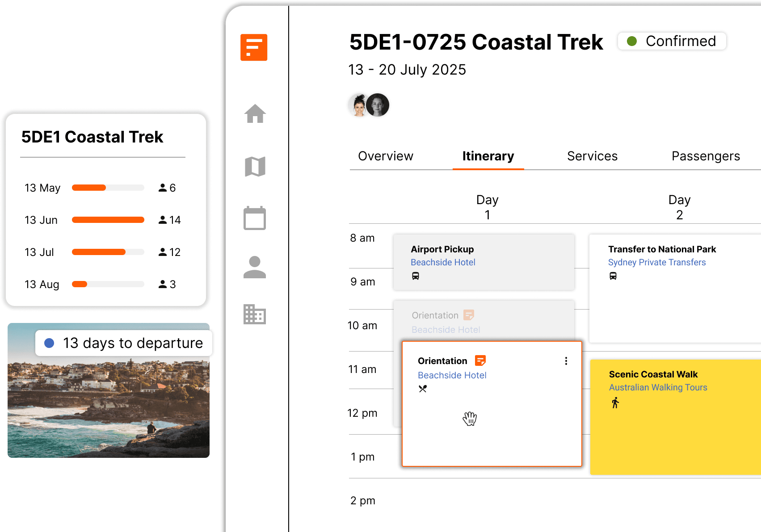Click the 13 Jun departure progress bar

108,220
